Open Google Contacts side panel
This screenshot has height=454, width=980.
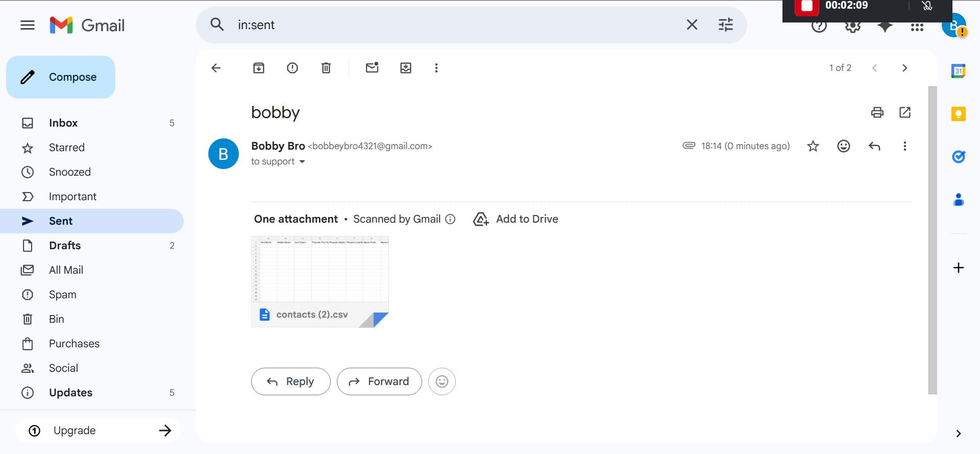tap(959, 199)
